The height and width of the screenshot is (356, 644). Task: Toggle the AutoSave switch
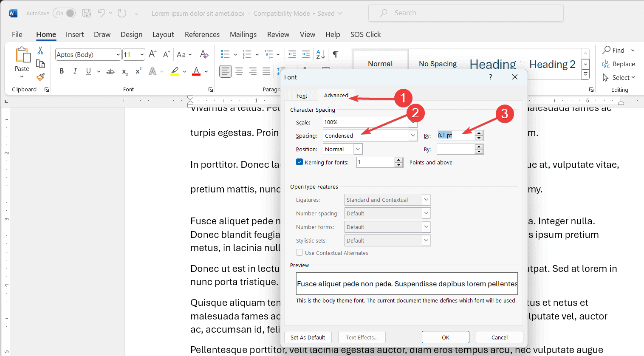64,13
